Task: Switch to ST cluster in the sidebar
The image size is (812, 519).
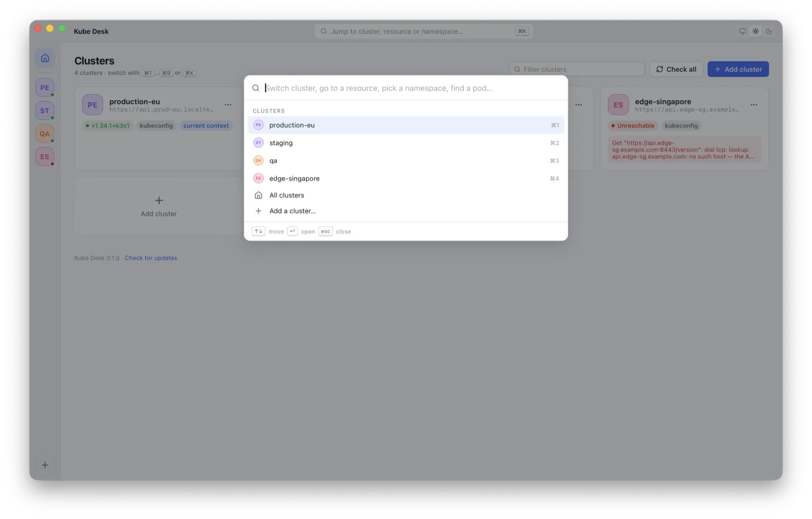Action: coord(45,111)
